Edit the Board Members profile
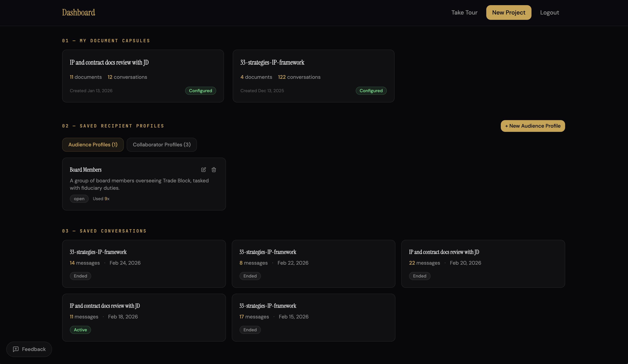Screen dimensions: 628x364 pyautogui.click(x=203, y=170)
